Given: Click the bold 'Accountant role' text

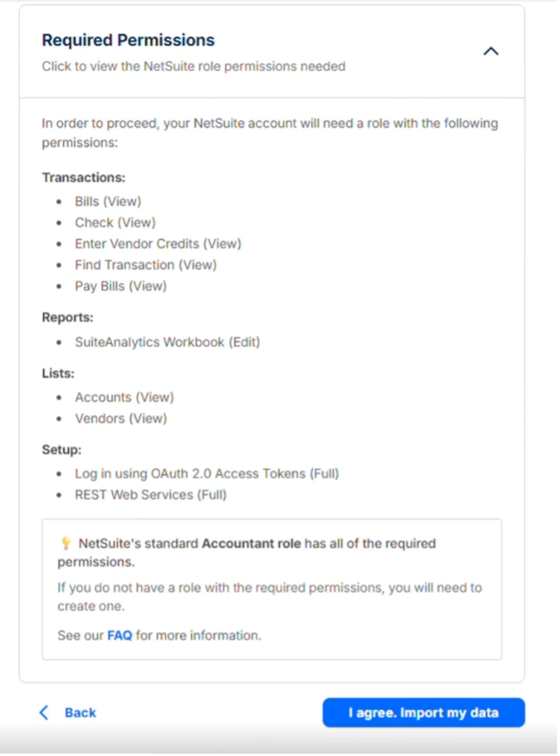Looking at the screenshot, I should (x=251, y=543).
